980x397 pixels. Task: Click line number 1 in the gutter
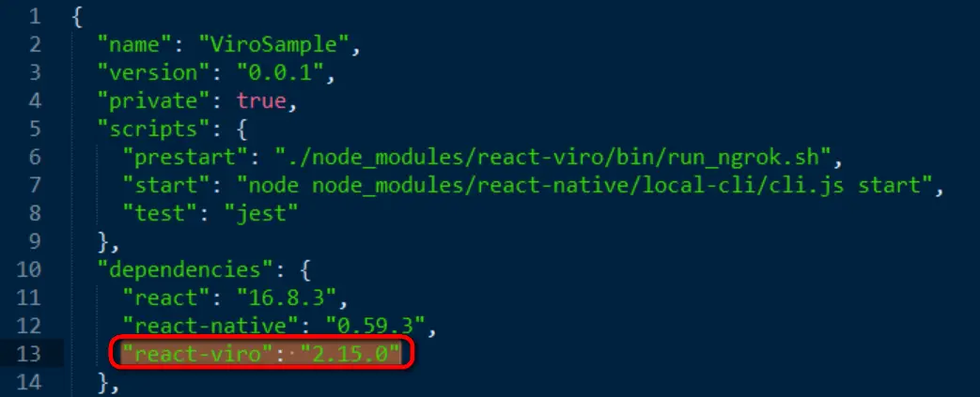click(34, 16)
